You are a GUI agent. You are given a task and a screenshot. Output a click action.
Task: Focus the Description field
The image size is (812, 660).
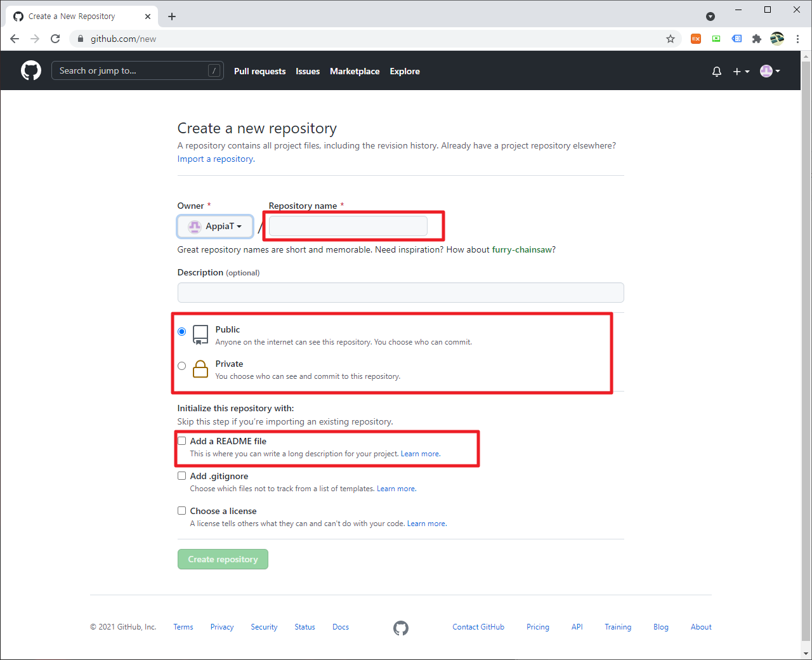[401, 293]
